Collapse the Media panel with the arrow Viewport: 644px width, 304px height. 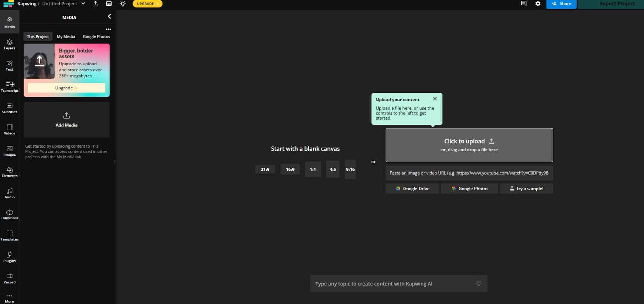[109, 16]
